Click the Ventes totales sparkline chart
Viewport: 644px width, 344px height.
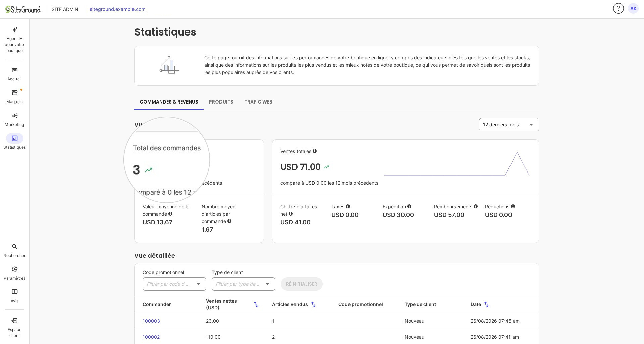click(x=457, y=164)
